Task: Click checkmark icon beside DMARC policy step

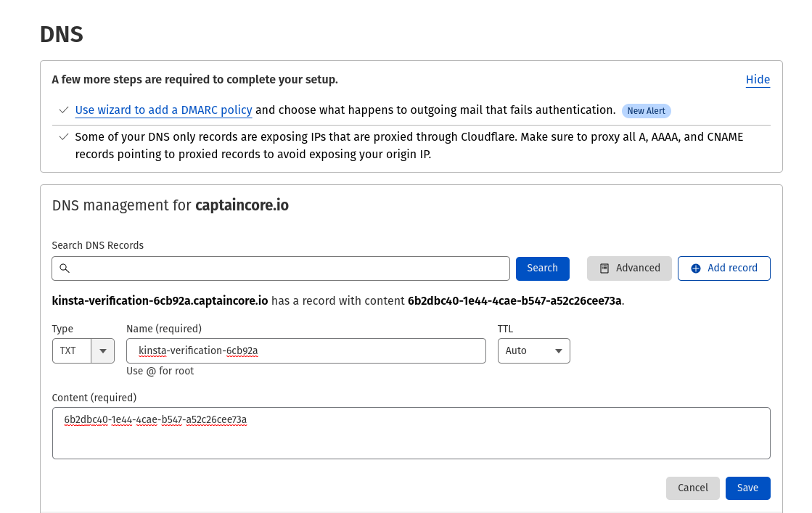Action: 64,110
